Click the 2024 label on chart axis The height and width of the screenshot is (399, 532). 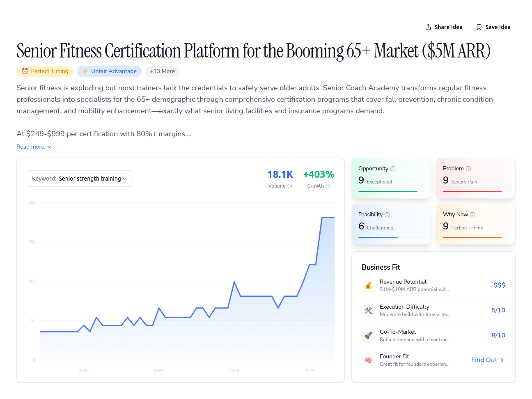(234, 371)
